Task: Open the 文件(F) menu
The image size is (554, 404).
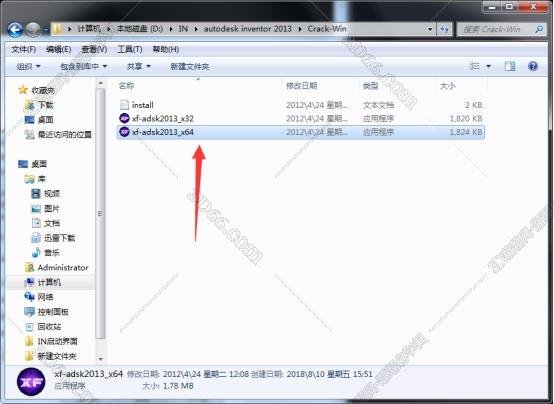Action: pos(23,49)
